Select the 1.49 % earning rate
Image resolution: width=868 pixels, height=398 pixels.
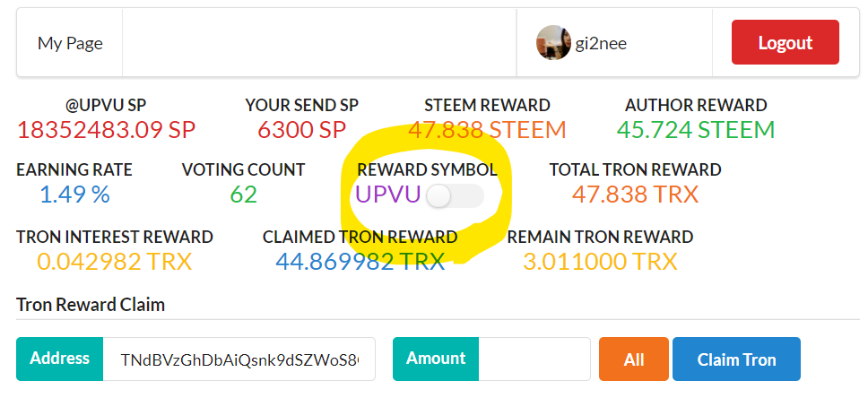point(74,195)
